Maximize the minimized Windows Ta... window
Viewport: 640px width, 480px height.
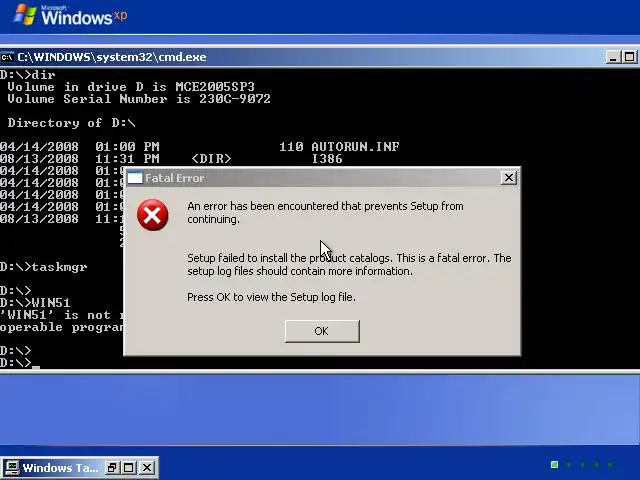(129, 468)
